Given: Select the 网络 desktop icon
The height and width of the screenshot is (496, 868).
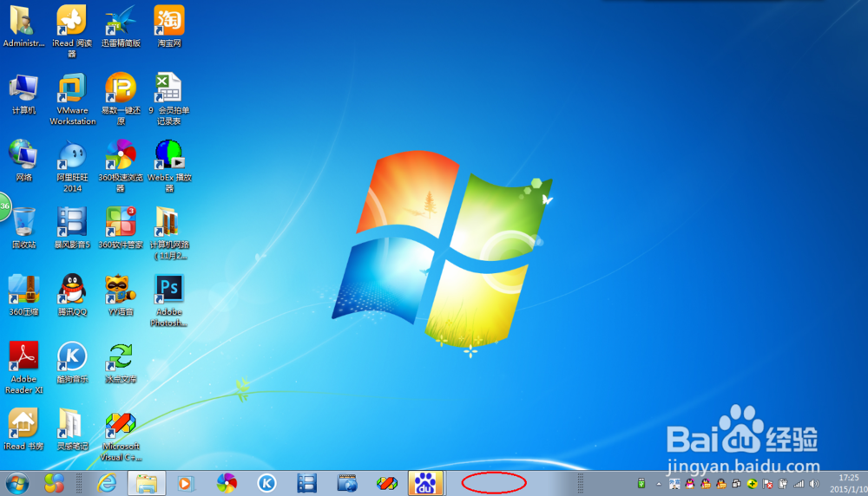Looking at the screenshot, I should click(23, 161).
